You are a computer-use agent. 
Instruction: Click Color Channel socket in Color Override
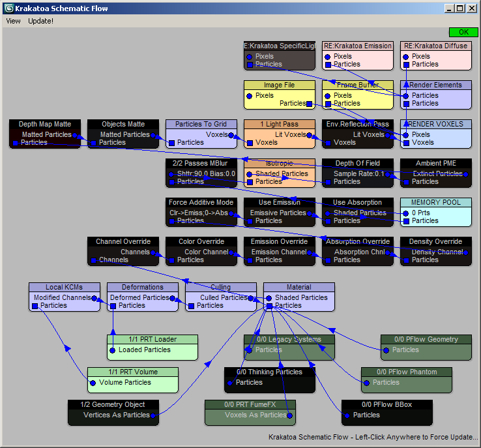click(x=231, y=252)
